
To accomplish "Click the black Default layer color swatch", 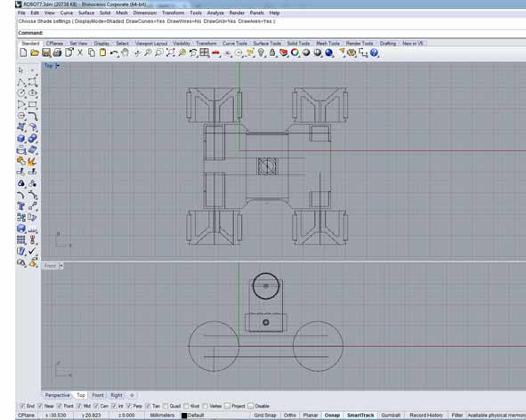I will [184, 416].
